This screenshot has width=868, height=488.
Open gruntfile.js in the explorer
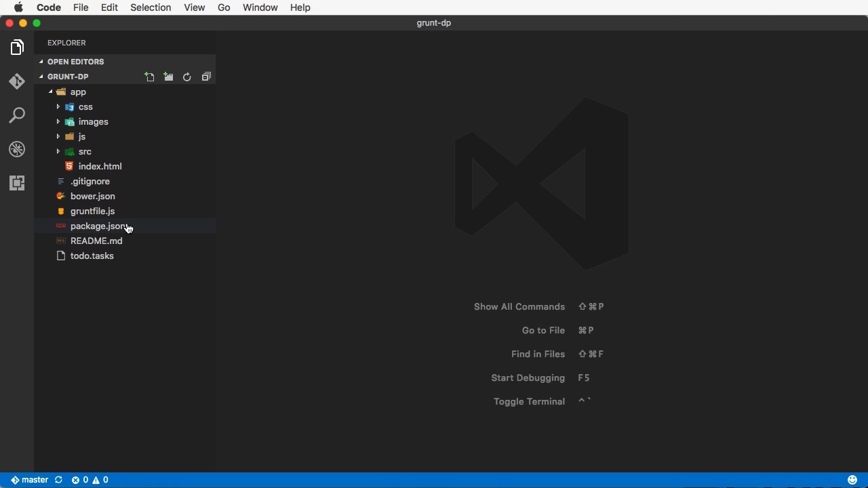click(93, 211)
